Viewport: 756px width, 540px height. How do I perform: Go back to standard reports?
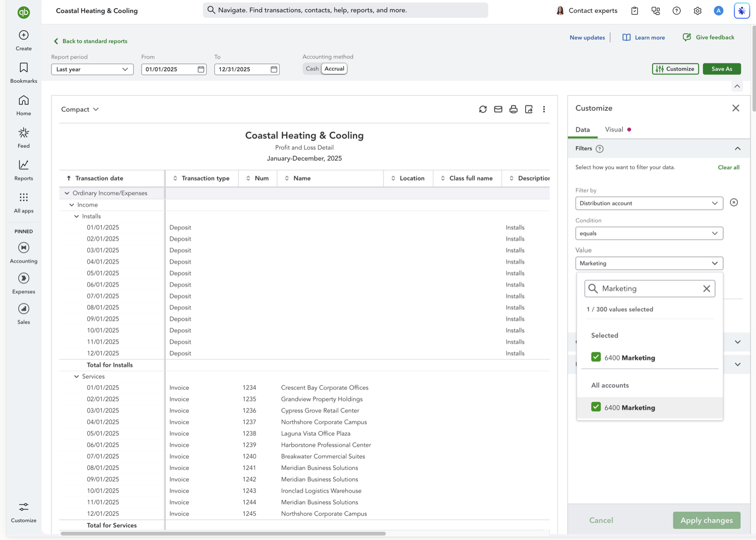point(90,41)
